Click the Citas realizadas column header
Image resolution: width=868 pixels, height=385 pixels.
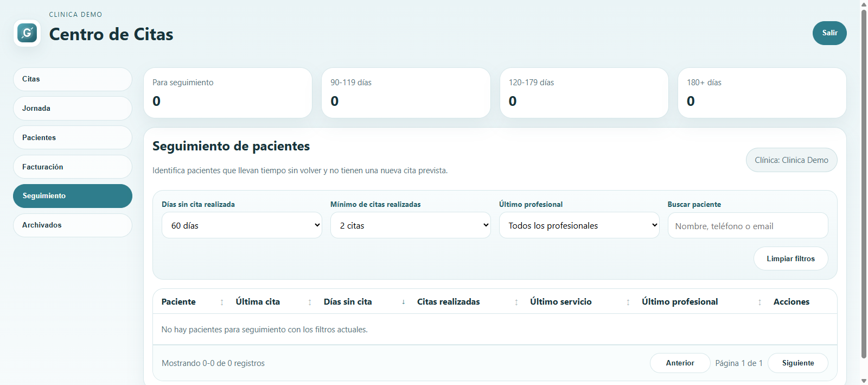tap(449, 302)
